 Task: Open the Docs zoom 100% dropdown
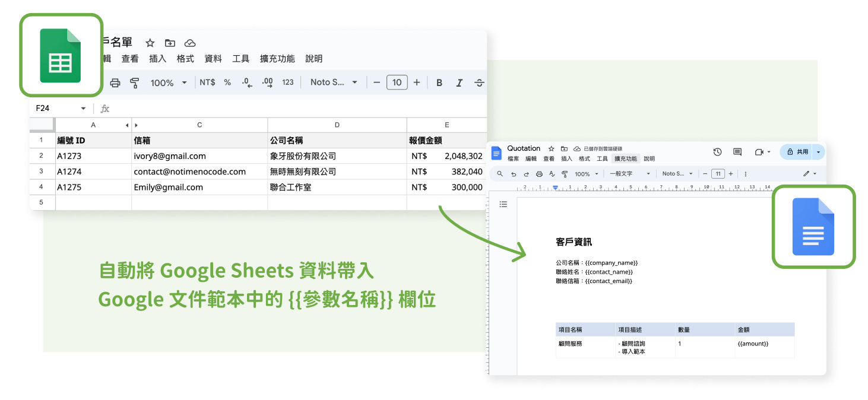click(586, 174)
